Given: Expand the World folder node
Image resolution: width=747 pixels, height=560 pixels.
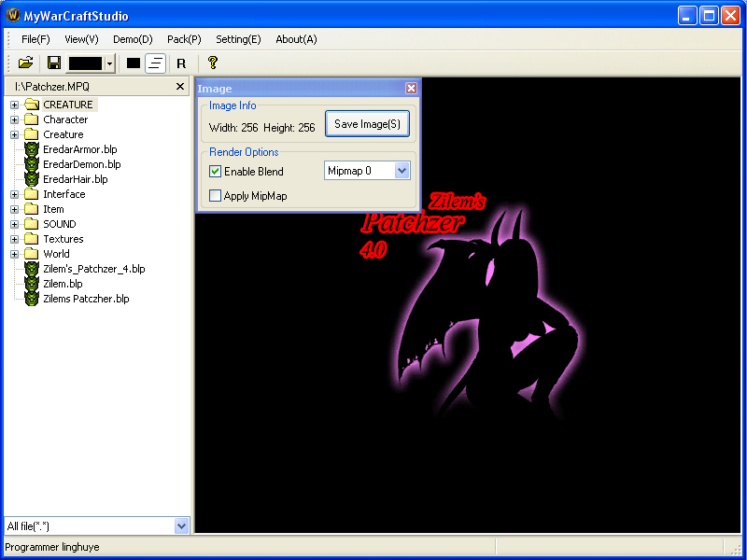Looking at the screenshot, I should pos(14,254).
